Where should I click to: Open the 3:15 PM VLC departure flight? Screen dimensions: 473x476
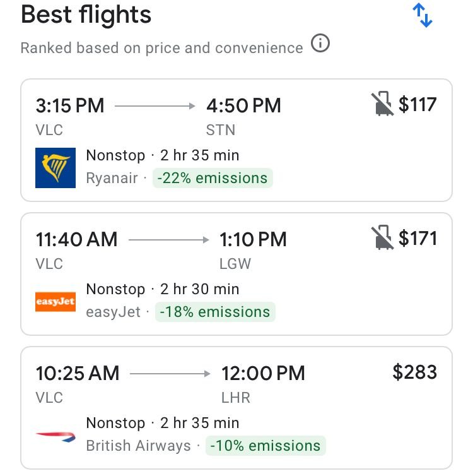70,105
